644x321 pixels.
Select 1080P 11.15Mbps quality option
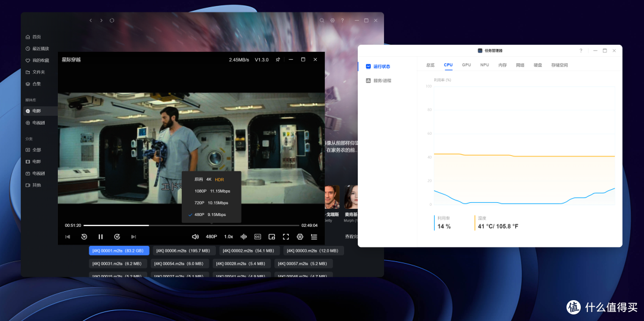tap(212, 191)
